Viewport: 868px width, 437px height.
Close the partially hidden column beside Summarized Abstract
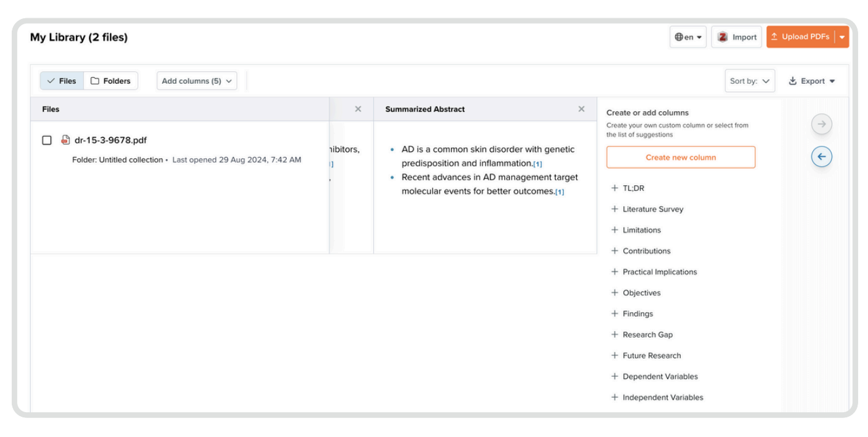358,109
